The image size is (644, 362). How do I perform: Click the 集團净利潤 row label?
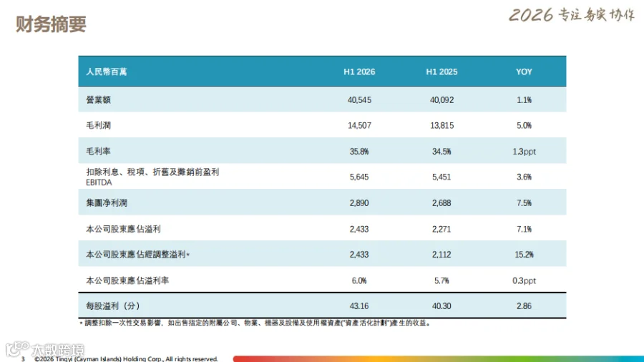[107, 202]
